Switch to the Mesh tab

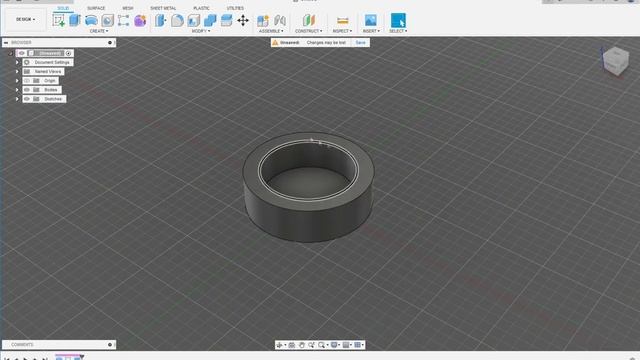pyautogui.click(x=128, y=8)
